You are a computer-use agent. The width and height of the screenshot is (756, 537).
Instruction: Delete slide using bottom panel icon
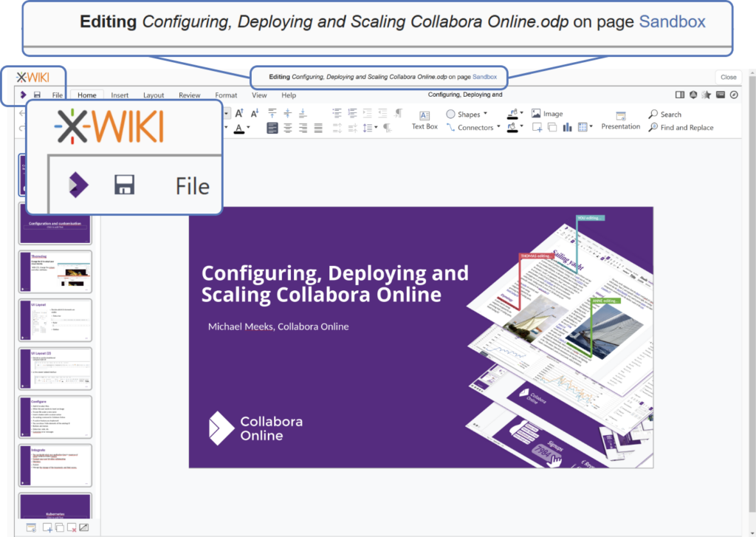72,527
